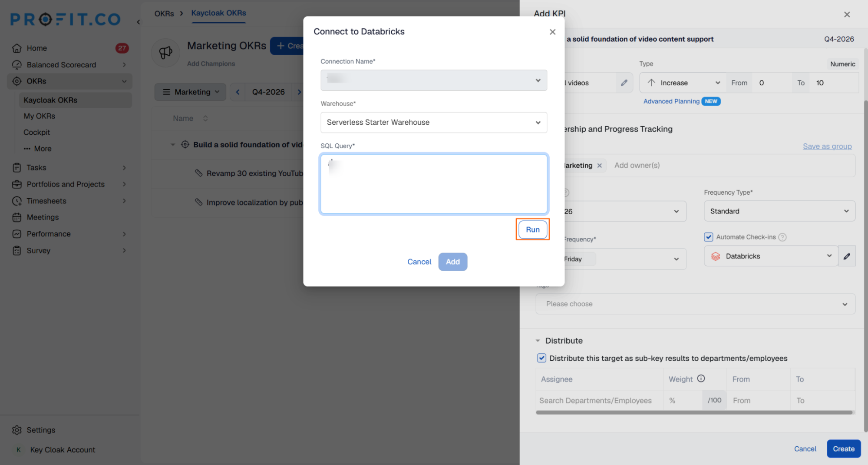This screenshot has height=465, width=868.
Task: Open the Portfolios and Projects briefcase icon
Action: coord(17,184)
